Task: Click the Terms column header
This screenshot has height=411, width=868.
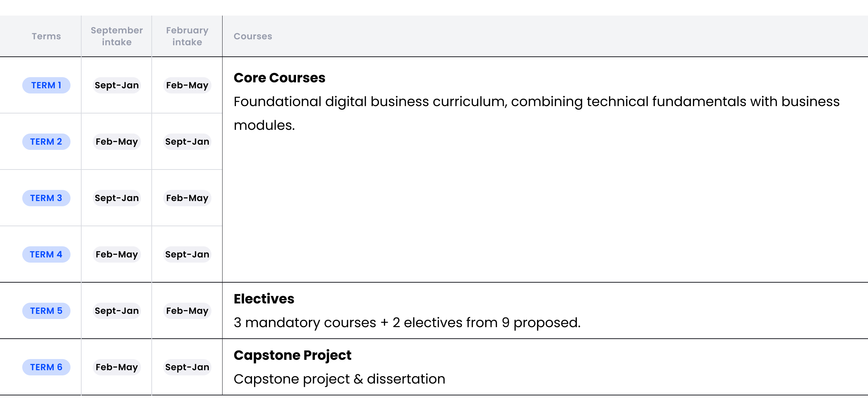Action: (46, 36)
